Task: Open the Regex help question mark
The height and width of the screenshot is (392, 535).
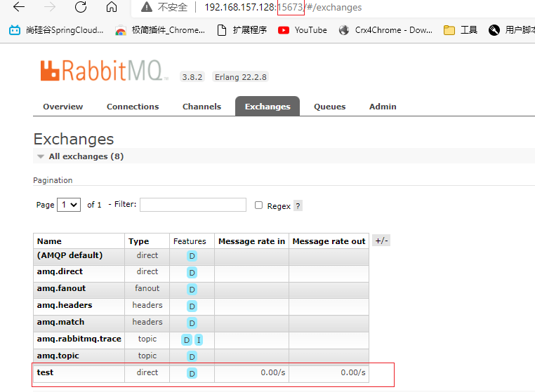Action: [x=298, y=206]
